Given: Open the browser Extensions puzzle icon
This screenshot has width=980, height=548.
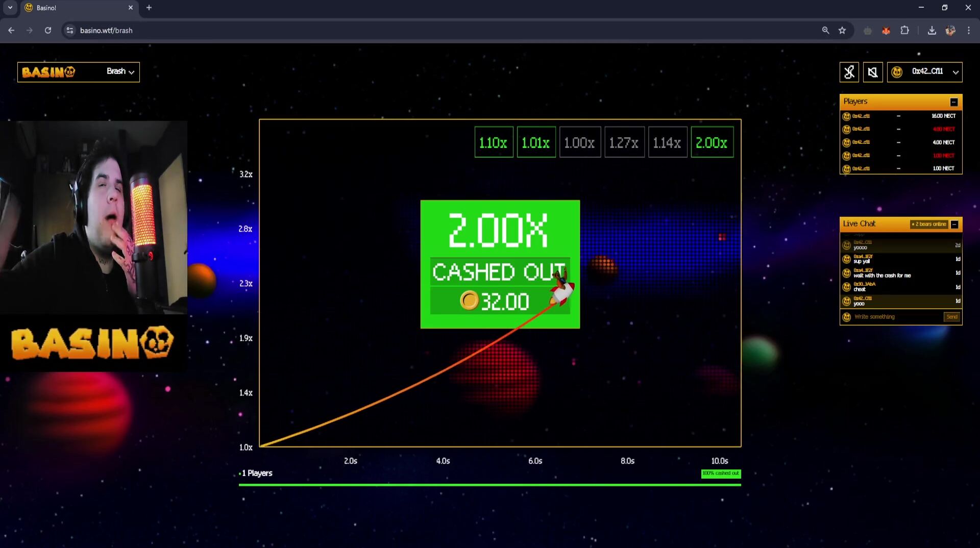Looking at the screenshot, I should pyautogui.click(x=904, y=31).
